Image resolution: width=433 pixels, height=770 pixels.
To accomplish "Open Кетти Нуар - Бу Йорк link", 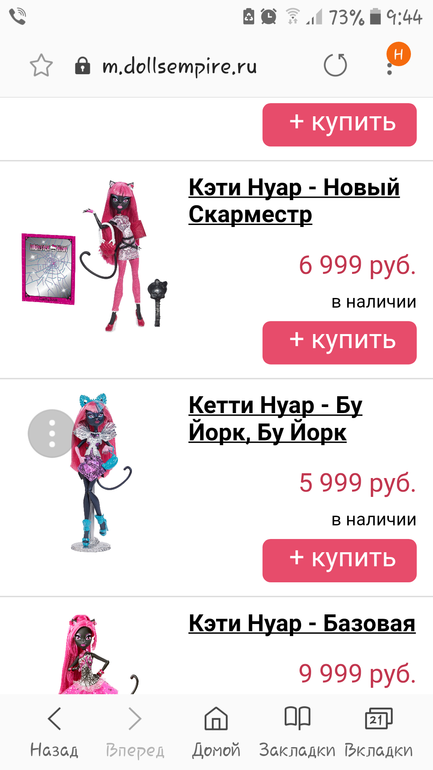I will click(x=275, y=419).
